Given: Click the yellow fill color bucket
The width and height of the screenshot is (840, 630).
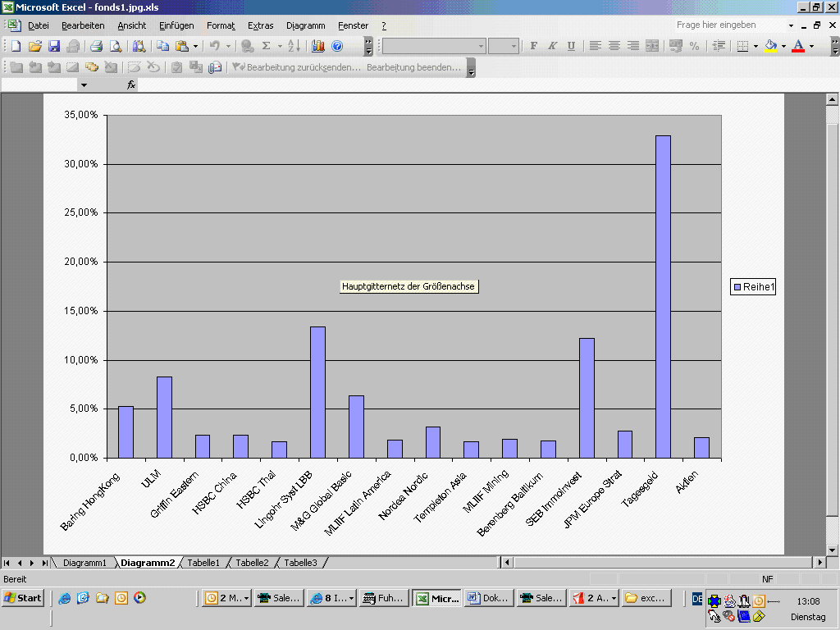Looking at the screenshot, I should click(x=769, y=46).
